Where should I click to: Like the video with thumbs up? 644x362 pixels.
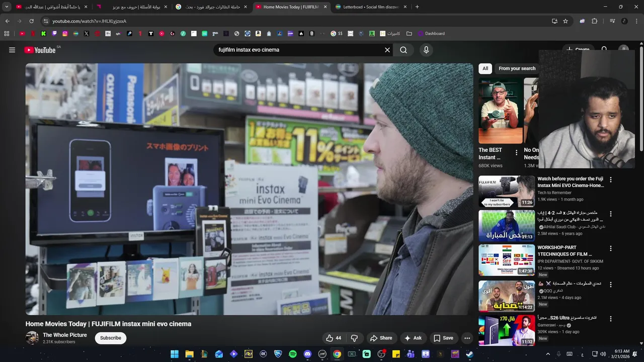click(x=334, y=338)
